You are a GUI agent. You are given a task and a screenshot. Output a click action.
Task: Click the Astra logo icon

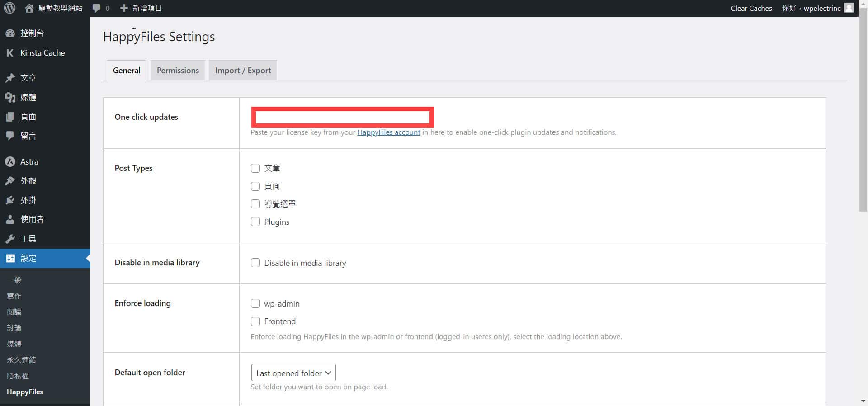tap(10, 161)
